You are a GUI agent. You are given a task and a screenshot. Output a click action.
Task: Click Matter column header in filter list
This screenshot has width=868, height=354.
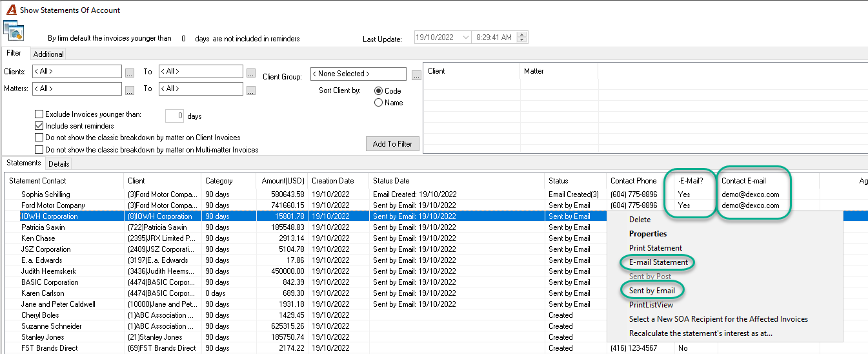(x=559, y=71)
